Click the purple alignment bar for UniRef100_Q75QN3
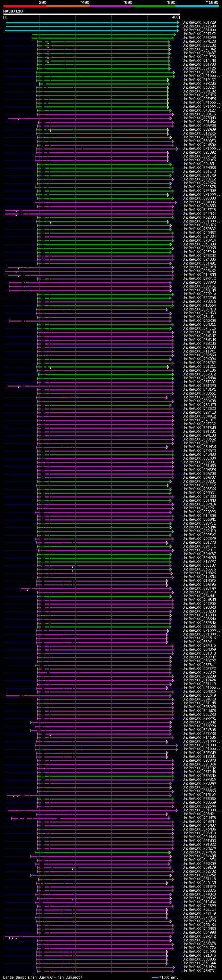Screen dimensions: 222x980 (90, 118)
